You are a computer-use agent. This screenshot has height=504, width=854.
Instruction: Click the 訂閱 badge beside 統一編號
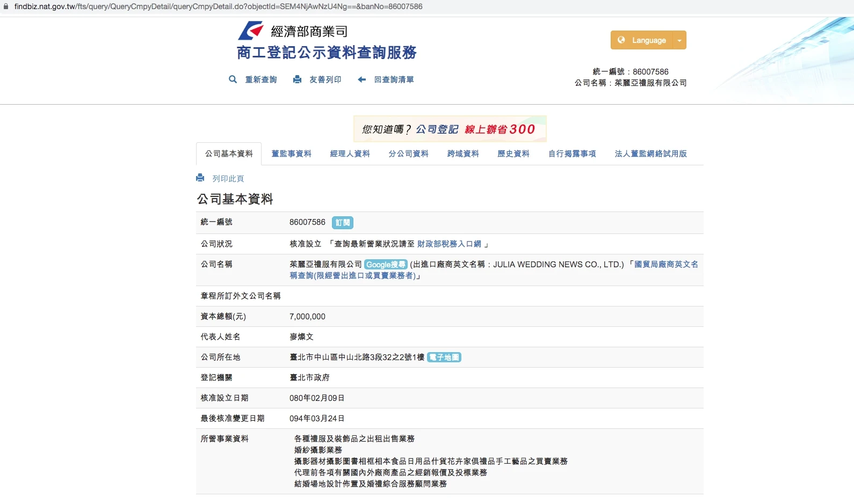click(x=342, y=223)
